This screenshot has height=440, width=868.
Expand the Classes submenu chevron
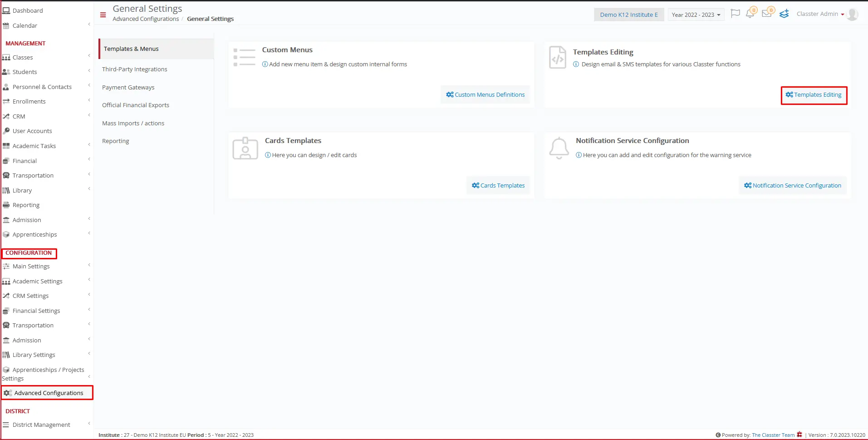89,56
